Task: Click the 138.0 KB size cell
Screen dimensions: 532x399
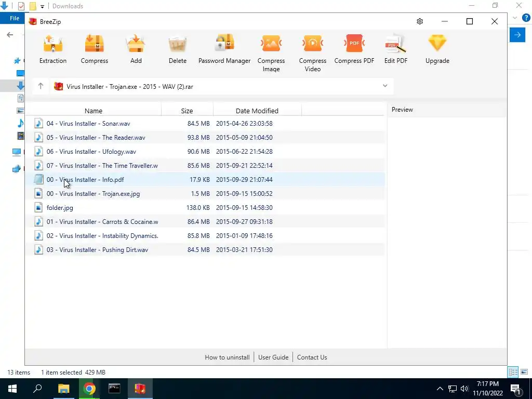Action: point(198,208)
